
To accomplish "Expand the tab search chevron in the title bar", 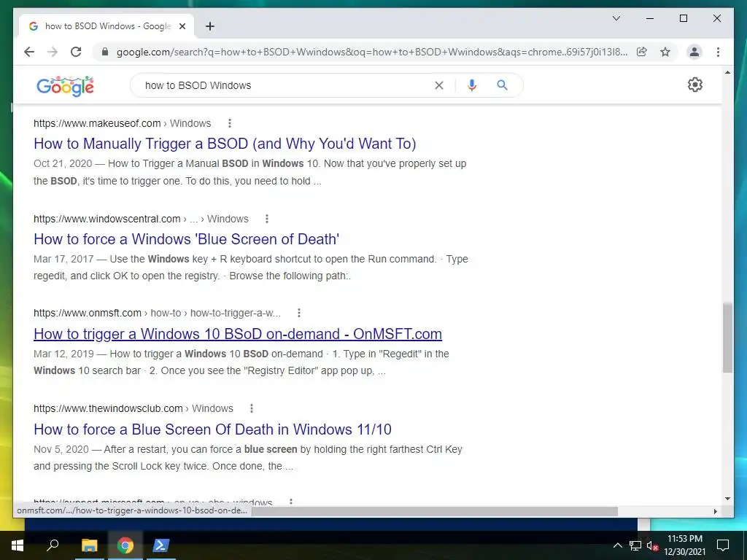I will 616,18.
